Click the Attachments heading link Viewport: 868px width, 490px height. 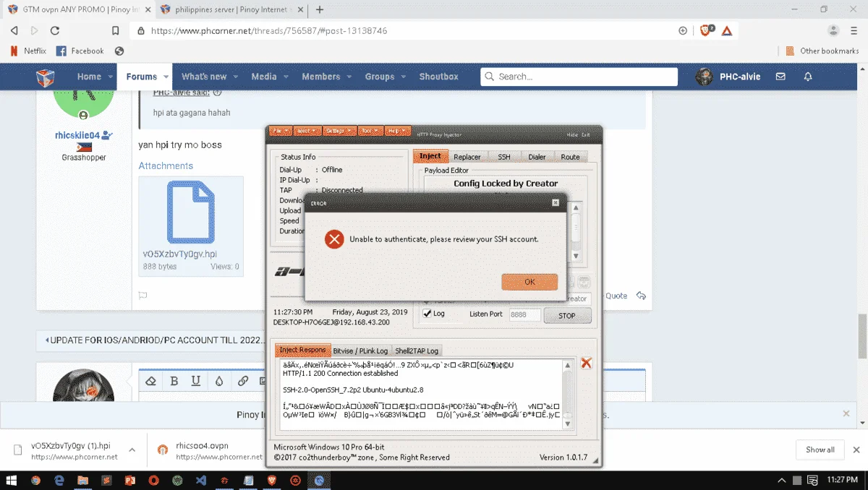pos(166,166)
